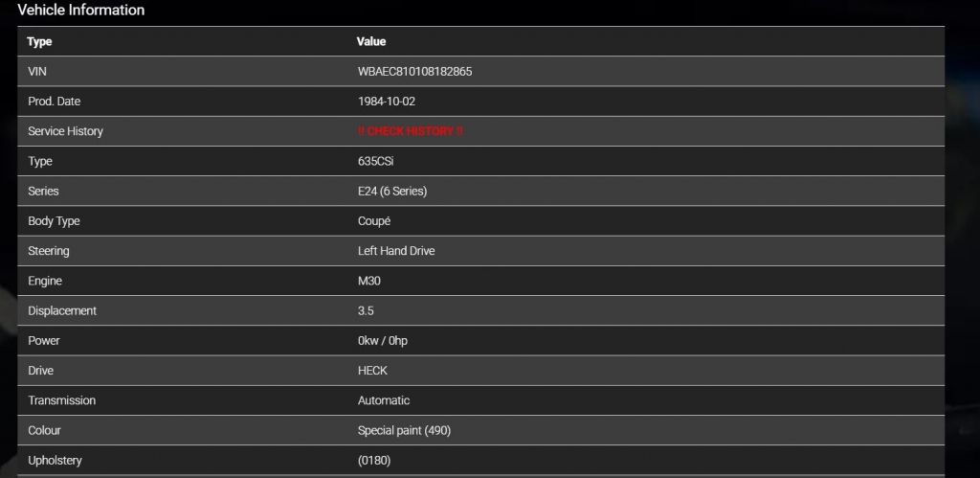Click the E24 (6 Series) value

(392, 191)
